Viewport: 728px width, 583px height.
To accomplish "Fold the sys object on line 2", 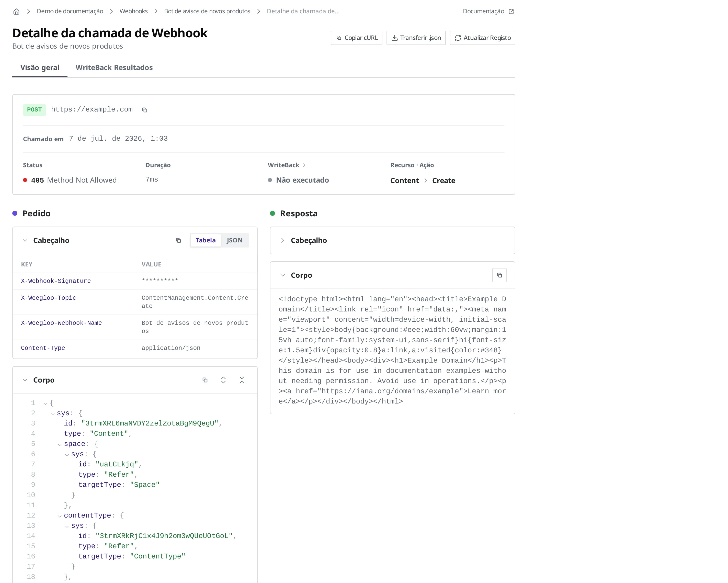I will pos(53,414).
